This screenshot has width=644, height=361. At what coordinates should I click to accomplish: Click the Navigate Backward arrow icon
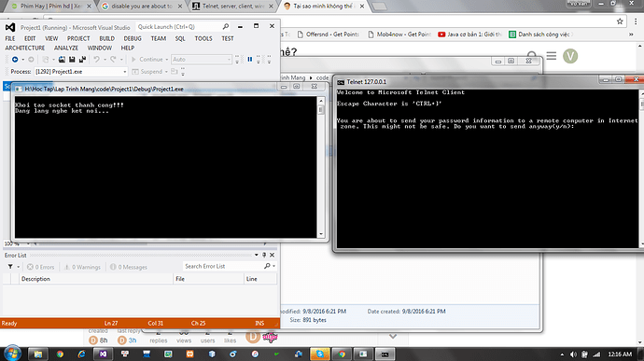click(15, 60)
